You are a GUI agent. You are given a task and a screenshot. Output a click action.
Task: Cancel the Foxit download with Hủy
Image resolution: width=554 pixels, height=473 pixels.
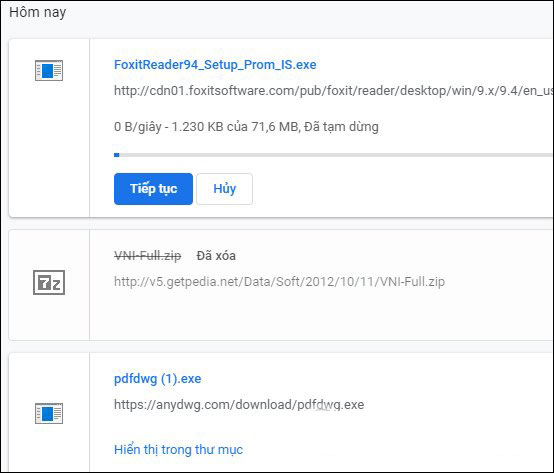224,189
